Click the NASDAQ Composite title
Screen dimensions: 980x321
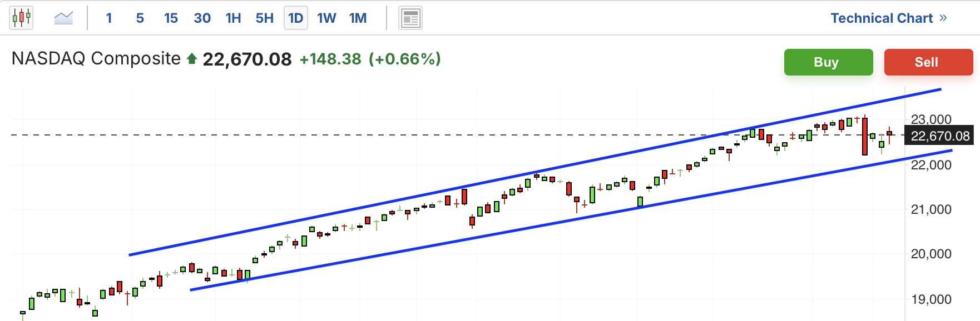tap(96, 58)
